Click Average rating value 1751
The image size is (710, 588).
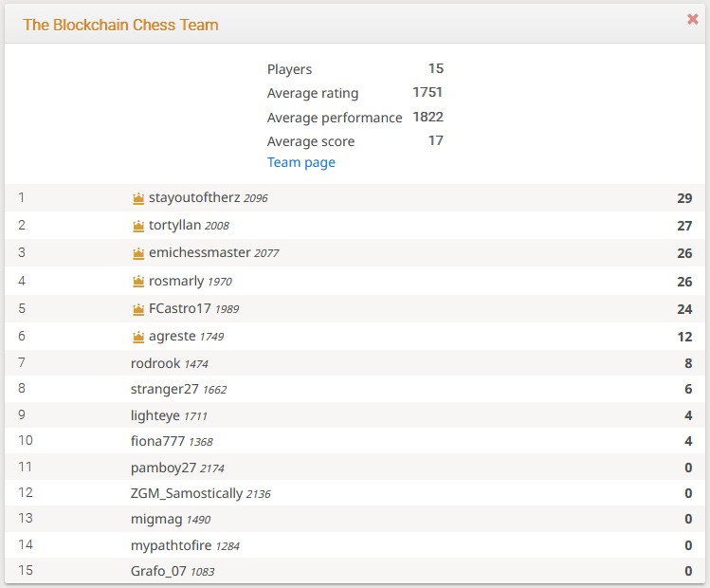pyautogui.click(x=428, y=92)
